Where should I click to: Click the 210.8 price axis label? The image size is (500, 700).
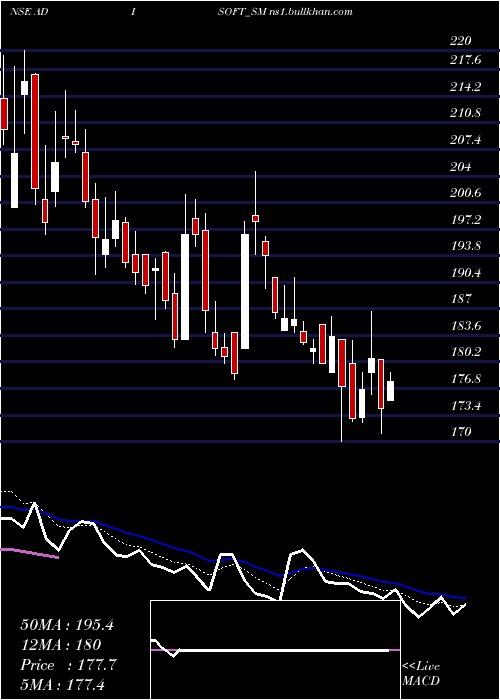(466, 113)
